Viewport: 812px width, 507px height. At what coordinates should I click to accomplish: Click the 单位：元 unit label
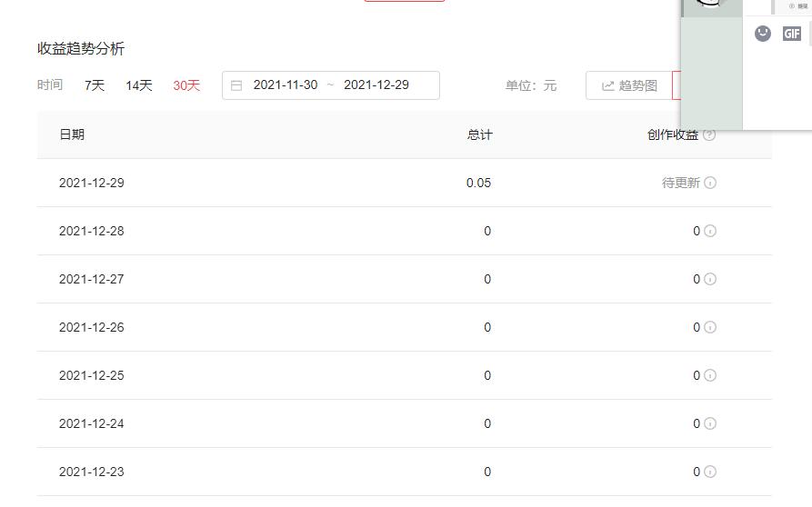coord(531,85)
